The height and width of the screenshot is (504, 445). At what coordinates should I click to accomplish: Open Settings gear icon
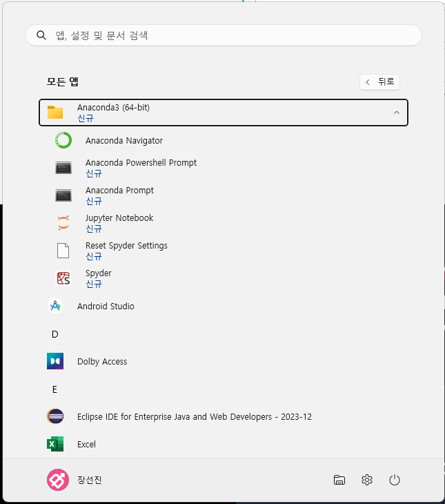[367, 480]
